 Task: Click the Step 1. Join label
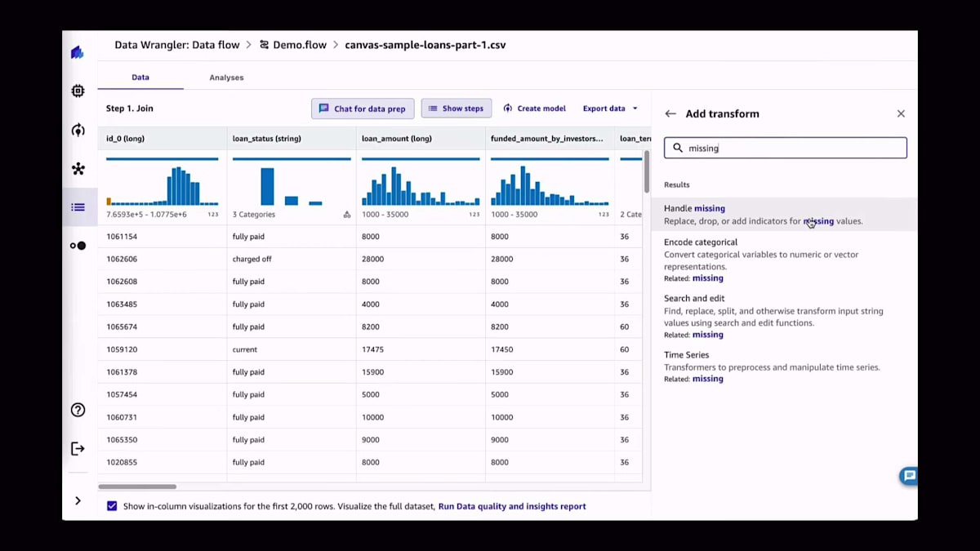click(130, 109)
